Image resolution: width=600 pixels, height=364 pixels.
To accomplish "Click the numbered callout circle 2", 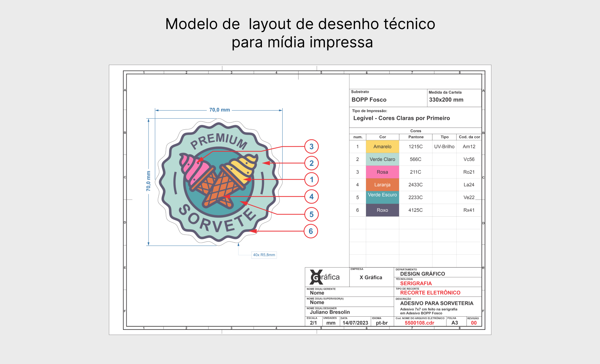I will (x=311, y=163).
